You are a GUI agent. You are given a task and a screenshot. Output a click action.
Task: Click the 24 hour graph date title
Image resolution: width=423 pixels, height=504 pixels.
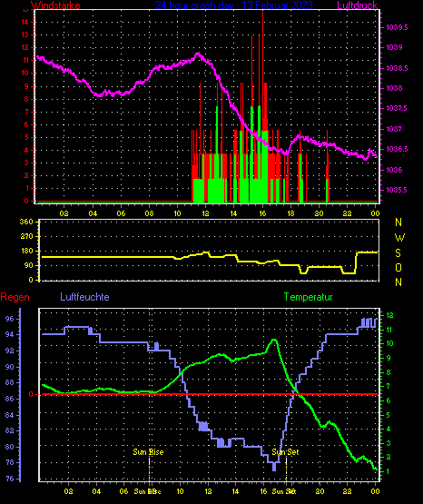point(234,5)
